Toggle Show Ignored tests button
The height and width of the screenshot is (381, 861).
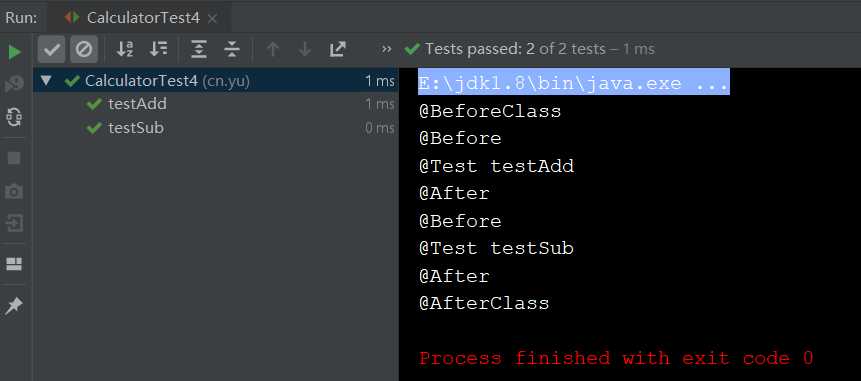[x=83, y=50]
